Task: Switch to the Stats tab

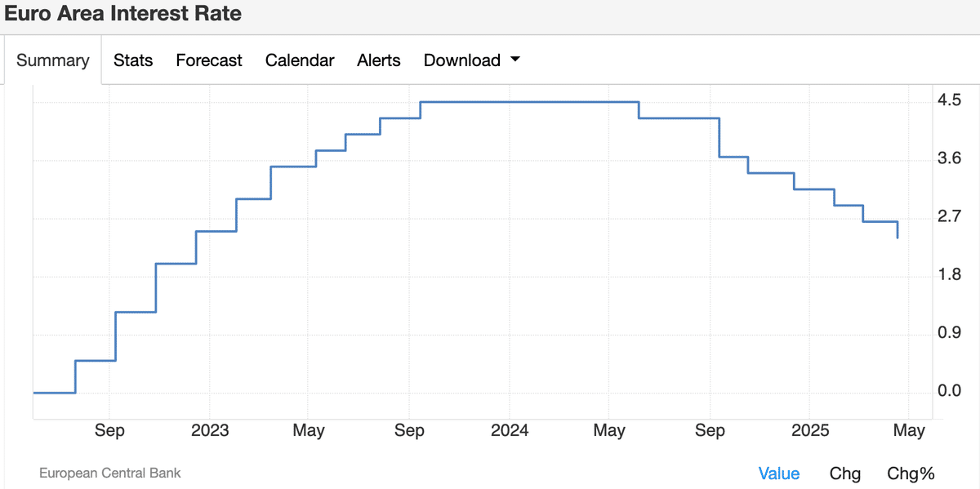Action: point(133,60)
